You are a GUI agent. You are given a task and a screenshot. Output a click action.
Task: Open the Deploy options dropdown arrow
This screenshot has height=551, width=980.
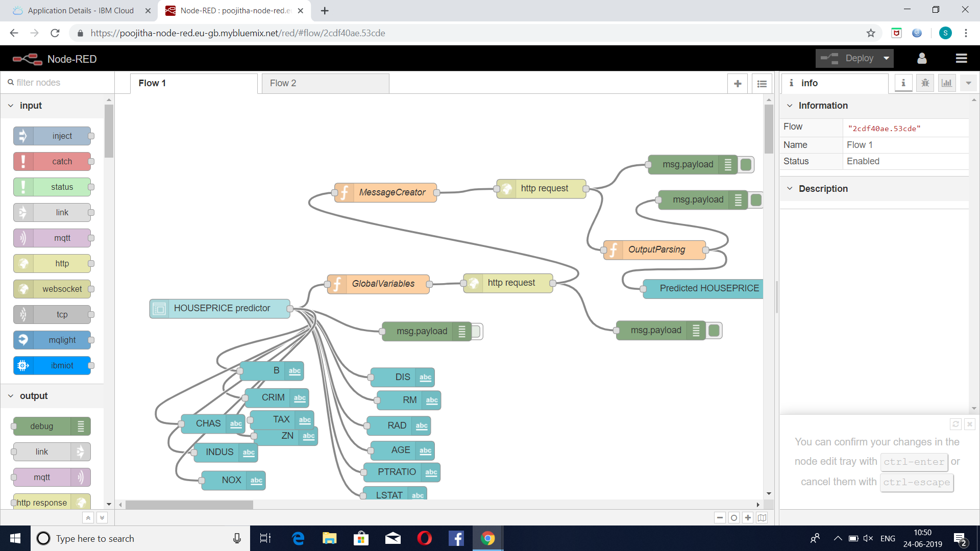point(887,58)
